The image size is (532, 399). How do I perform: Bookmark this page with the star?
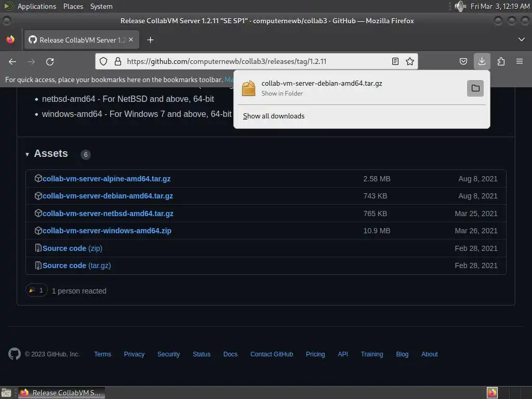point(410,61)
